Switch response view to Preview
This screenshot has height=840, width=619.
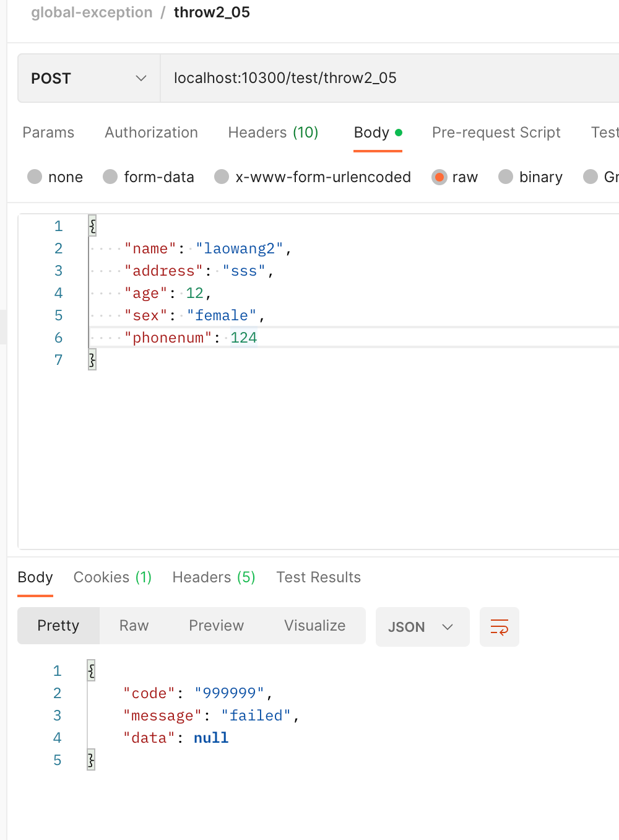216,626
